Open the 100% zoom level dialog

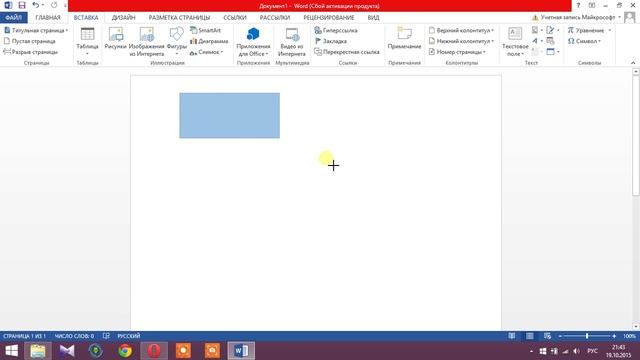629,336
